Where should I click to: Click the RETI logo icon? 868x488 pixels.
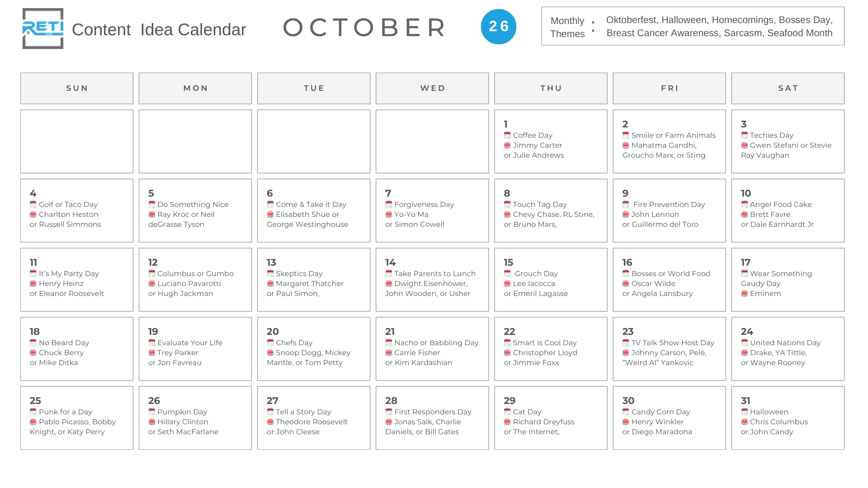click(43, 28)
